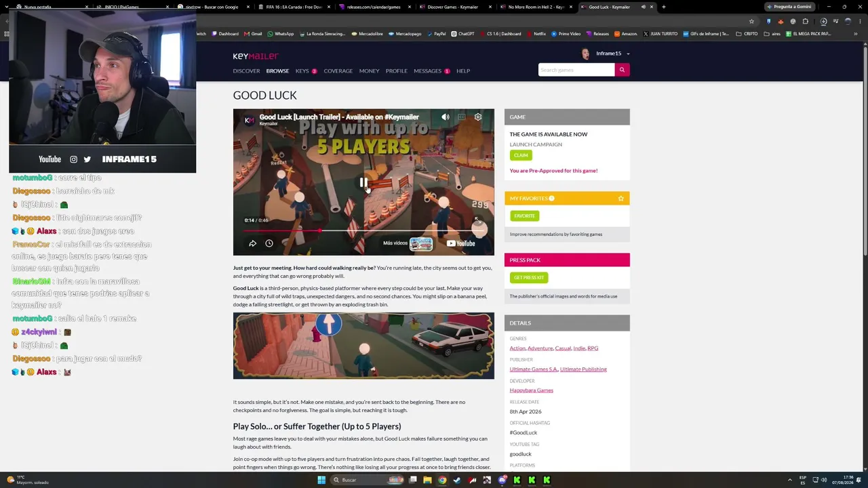Open the Browse menu item

coord(277,70)
